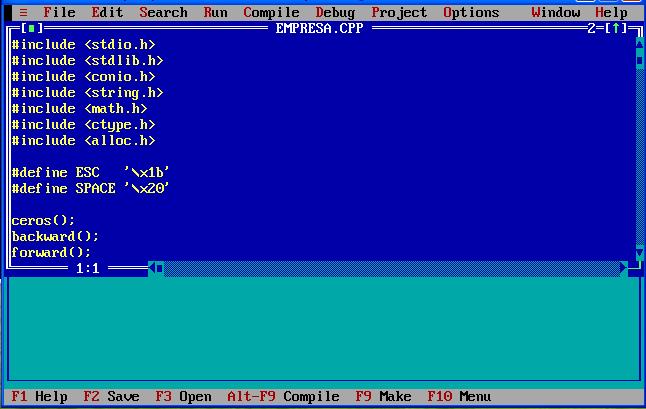Open the Run menu
The image size is (646, 409).
tap(215, 13)
